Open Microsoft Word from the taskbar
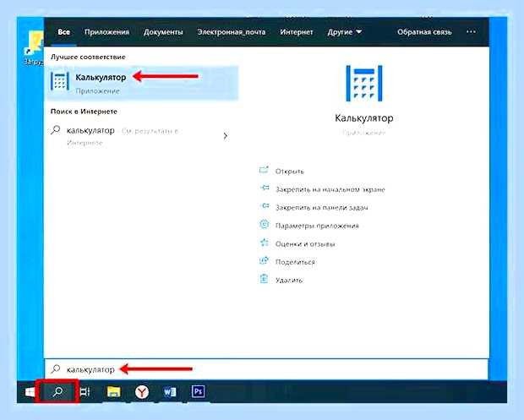Viewport: 524px width, 420px height. pos(170,391)
